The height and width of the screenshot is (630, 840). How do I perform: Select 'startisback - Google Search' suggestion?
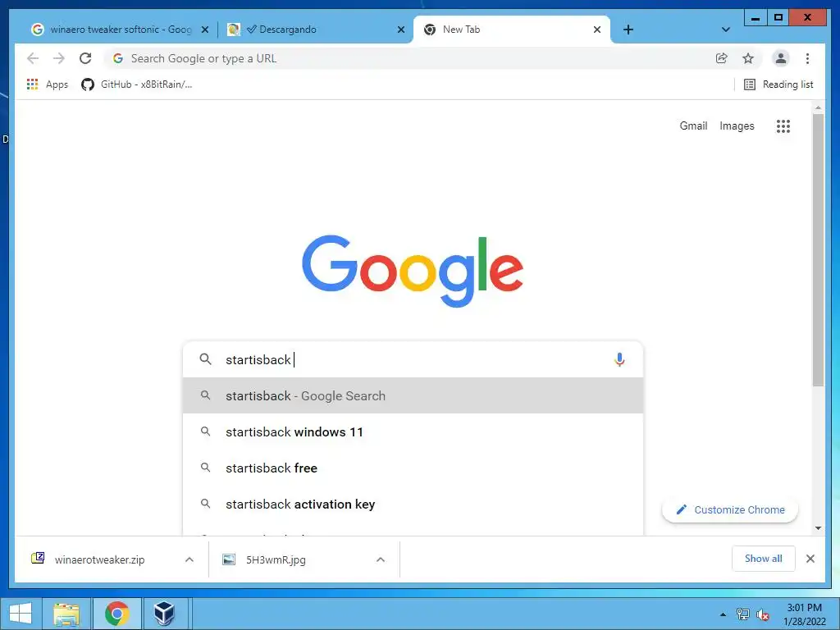click(413, 395)
